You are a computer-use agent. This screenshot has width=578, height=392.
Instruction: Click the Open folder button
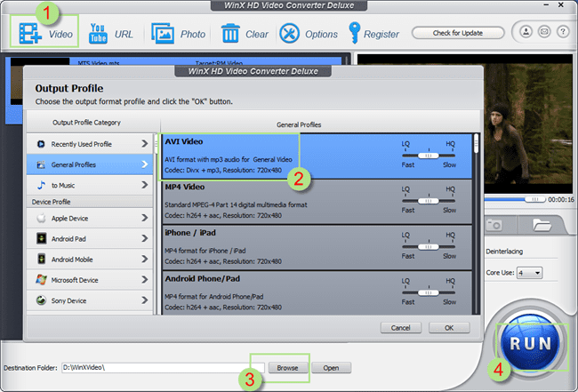pyautogui.click(x=331, y=368)
